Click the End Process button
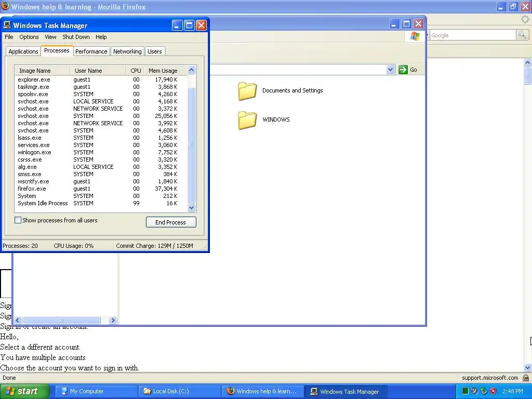Viewport: 532px width, 399px height. tap(171, 222)
